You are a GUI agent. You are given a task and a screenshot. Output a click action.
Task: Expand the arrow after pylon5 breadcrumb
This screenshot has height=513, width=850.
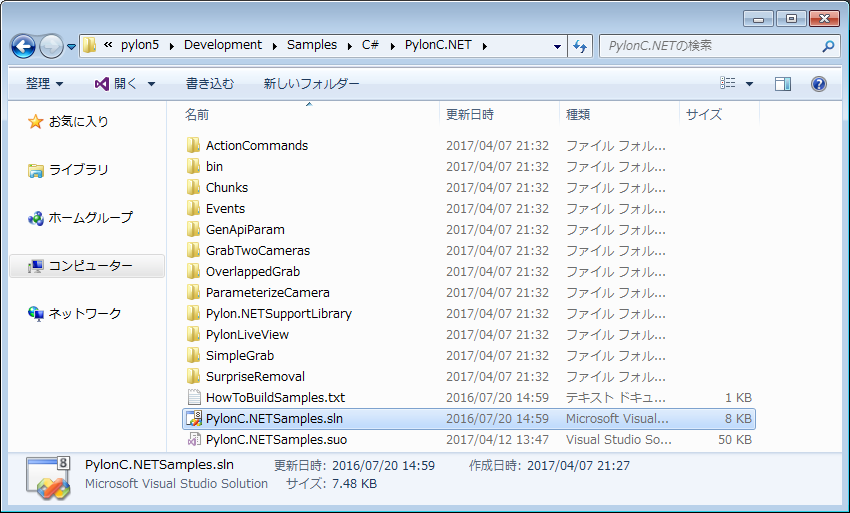coord(171,46)
